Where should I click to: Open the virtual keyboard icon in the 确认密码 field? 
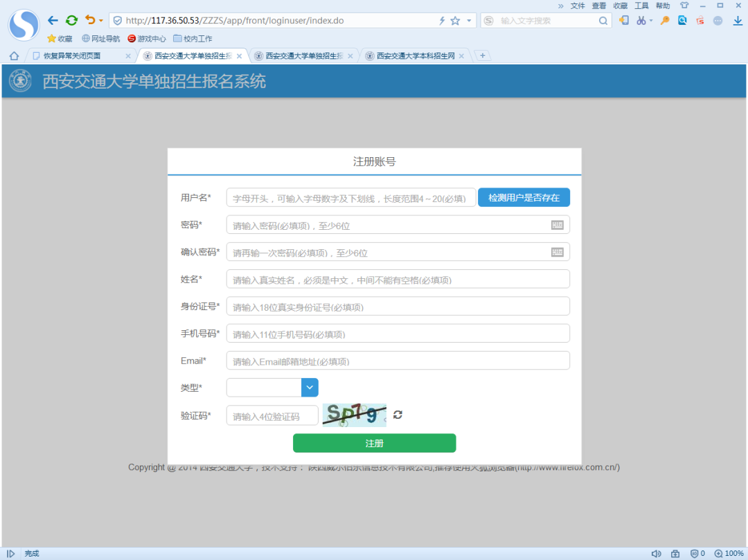(x=557, y=252)
